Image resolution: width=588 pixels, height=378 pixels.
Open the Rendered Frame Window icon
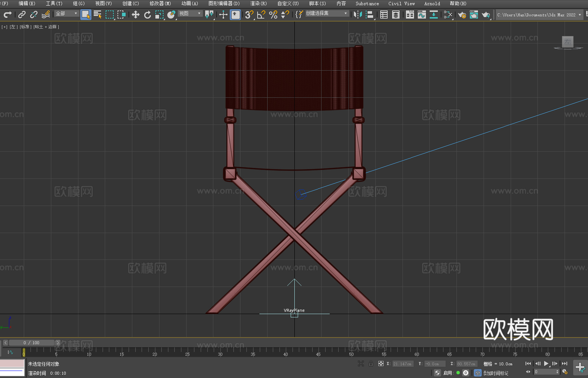point(474,14)
